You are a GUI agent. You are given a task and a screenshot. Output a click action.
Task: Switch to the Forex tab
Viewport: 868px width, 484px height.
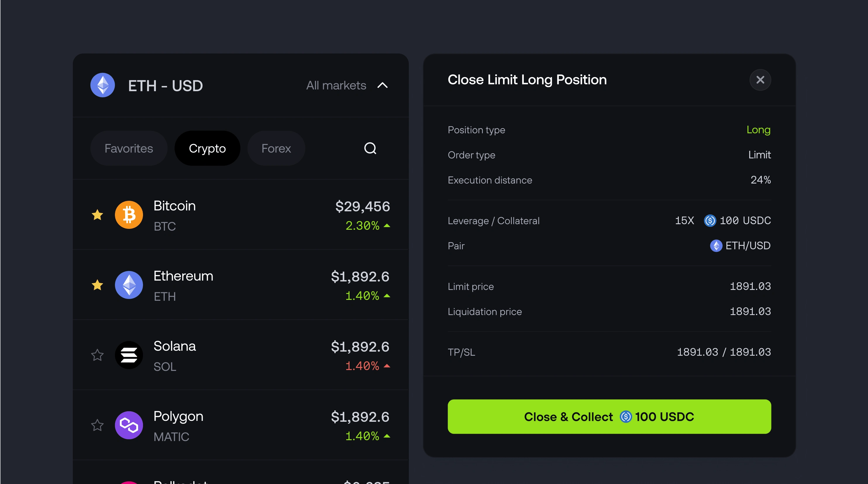point(276,148)
